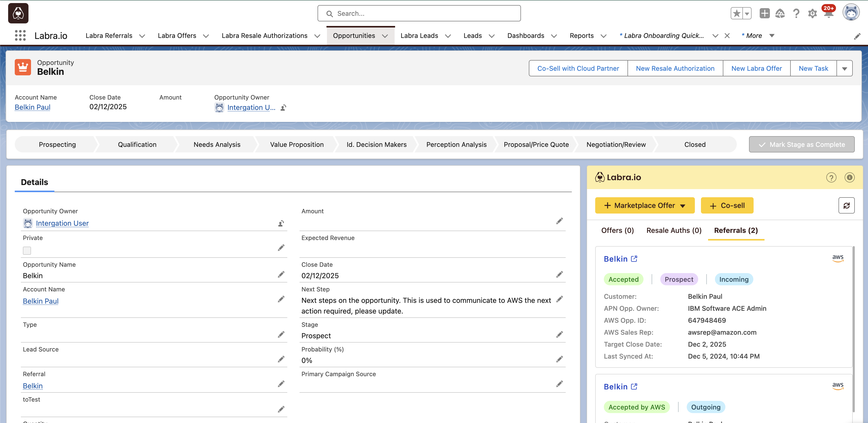Click the Qualification stage on the path
This screenshot has width=868, height=423.
pyautogui.click(x=137, y=144)
